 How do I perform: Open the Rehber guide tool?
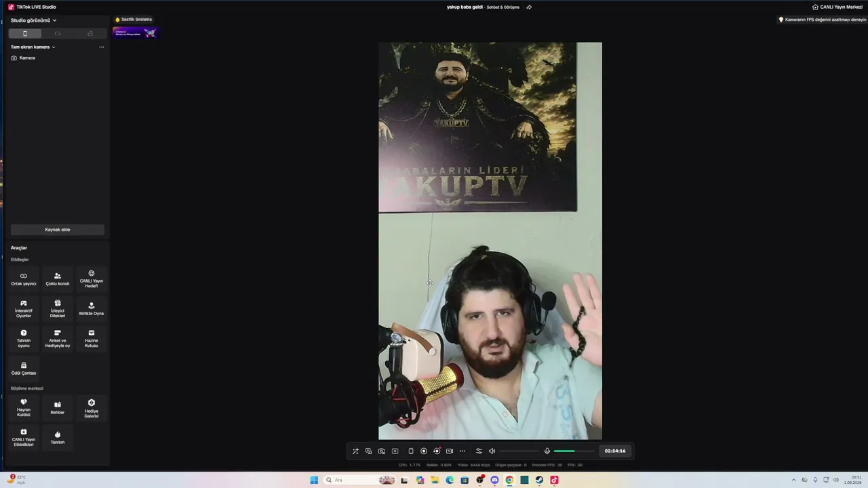pos(58,407)
